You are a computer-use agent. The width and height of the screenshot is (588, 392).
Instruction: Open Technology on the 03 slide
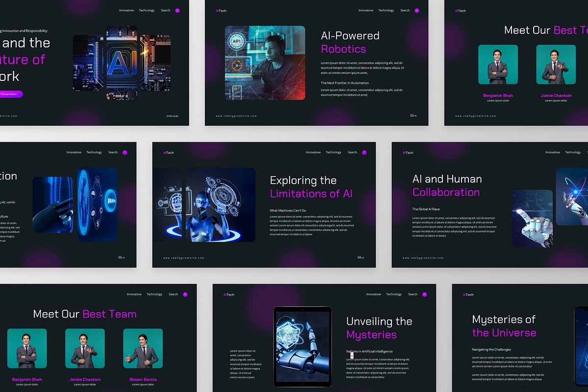coord(94,152)
